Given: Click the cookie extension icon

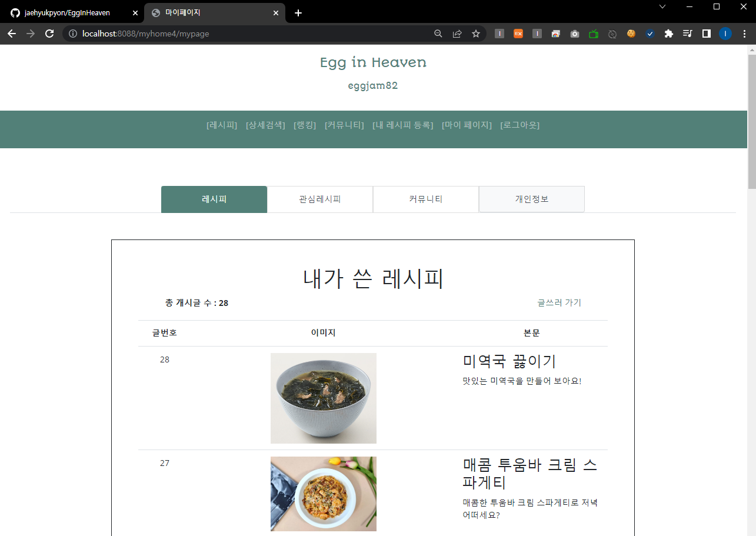Looking at the screenshot, I should tap(631, 34).
